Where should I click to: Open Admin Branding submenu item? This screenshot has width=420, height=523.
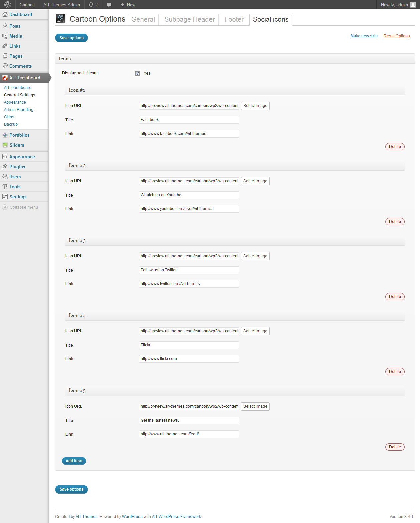(19, 110)
